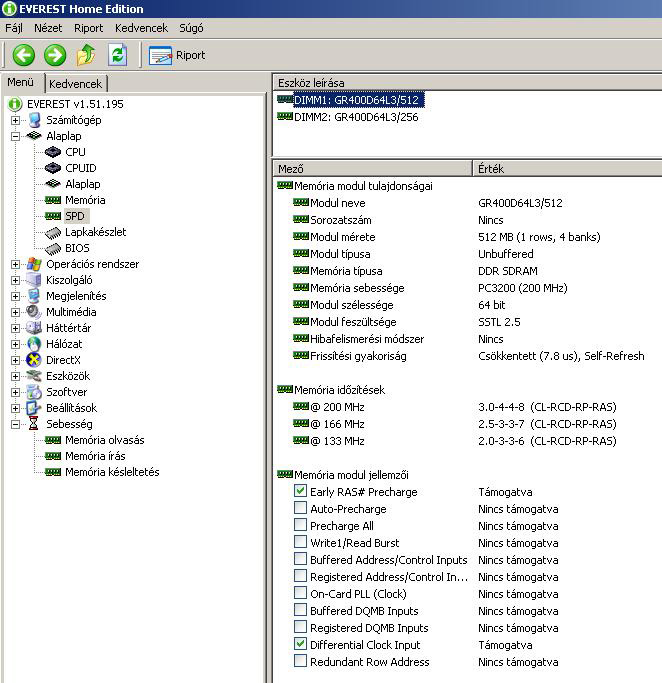The height and width of the screenshot is (683, 662).
Task: Select the Megjelenítés monitor icon
Action: [34, 296]
